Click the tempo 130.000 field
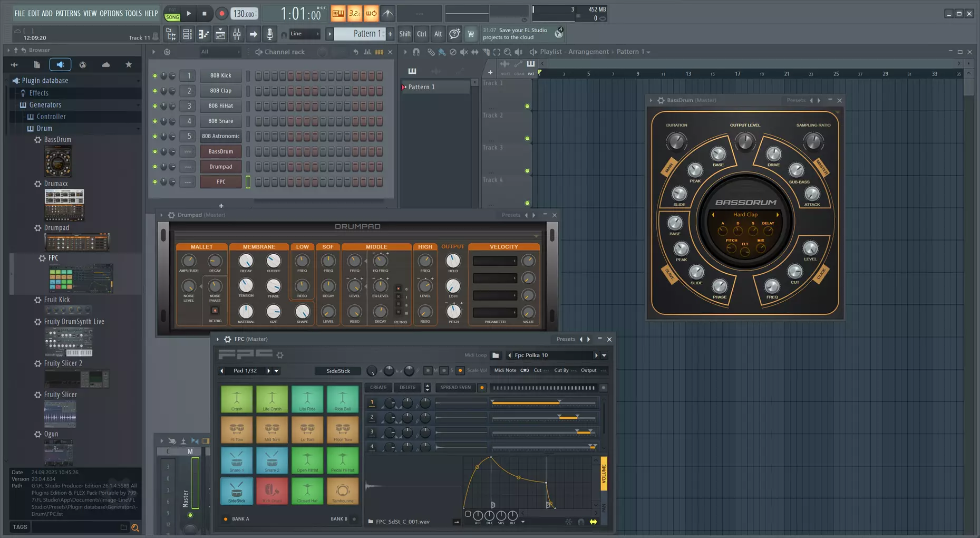 [x=245, y=14]
